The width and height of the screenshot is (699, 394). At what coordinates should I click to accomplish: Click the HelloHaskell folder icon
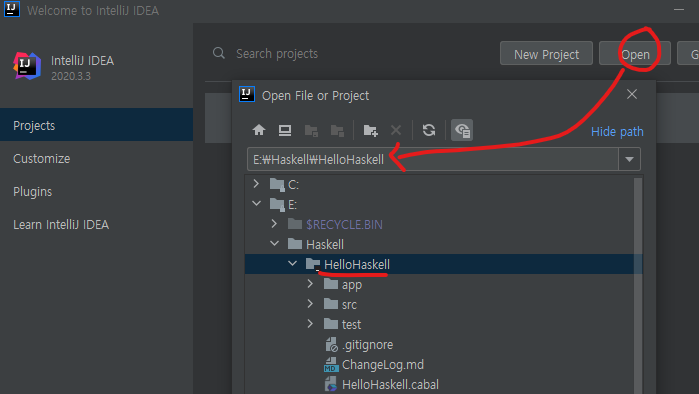point(313,264)
